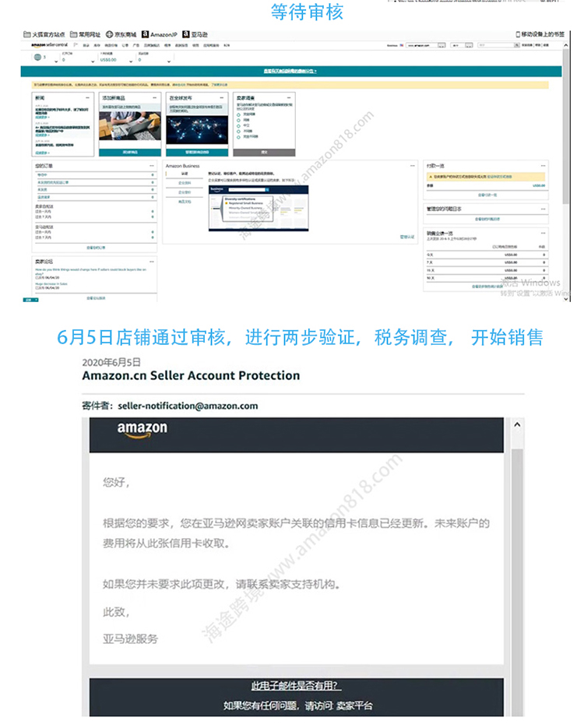Select the 不同意 survey option
The height and width of the screenshot is (728, 584).
click(238, 131)
